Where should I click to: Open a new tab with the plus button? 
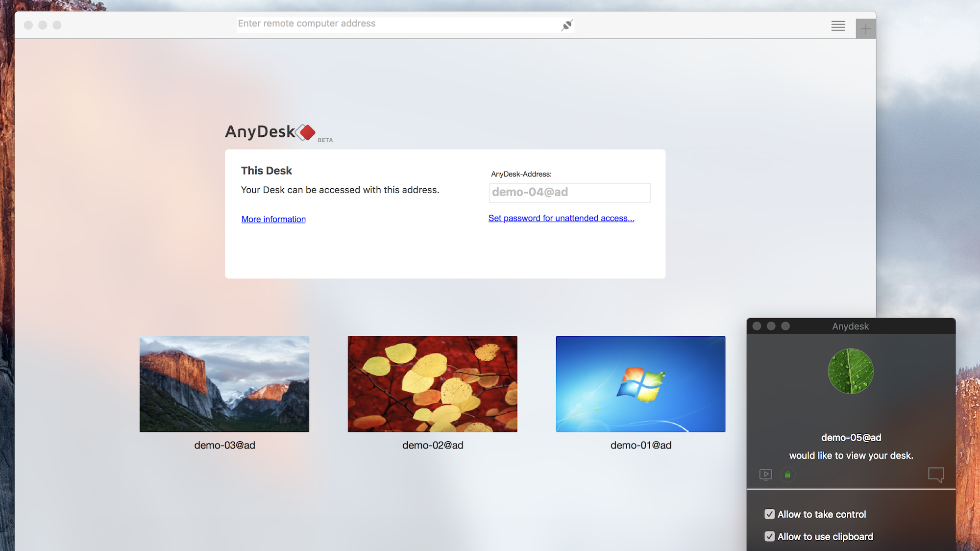[865, 28]
